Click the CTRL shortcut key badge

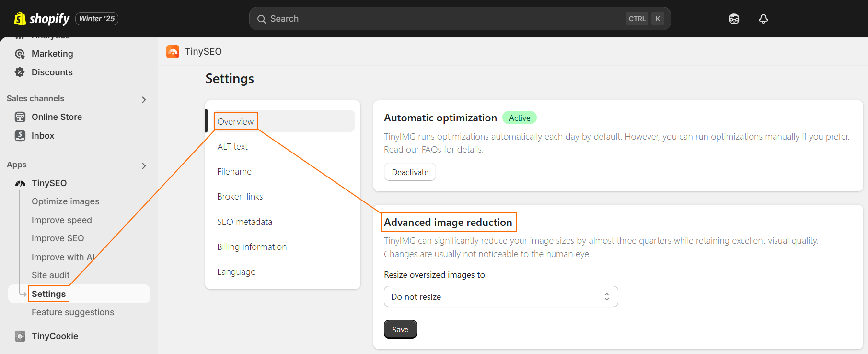pyautogui.click(x=637, y=19)
